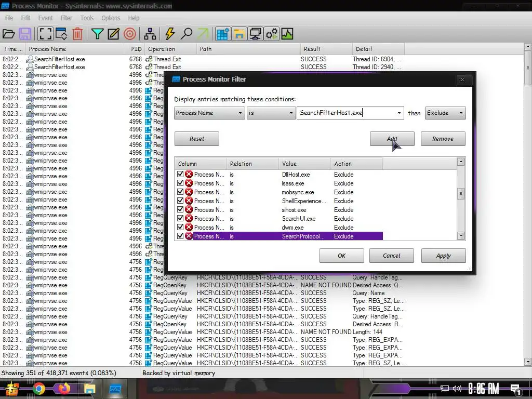The image size is (532, 399).
Task: Click the filter list scrollbar thumb
Action: [x=461, y=194]
